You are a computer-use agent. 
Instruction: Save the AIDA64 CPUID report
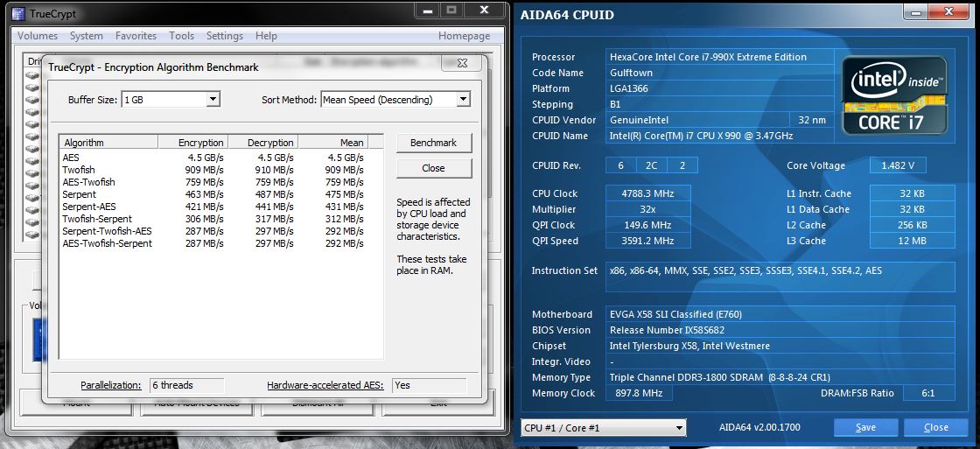(x=865, y=427)
